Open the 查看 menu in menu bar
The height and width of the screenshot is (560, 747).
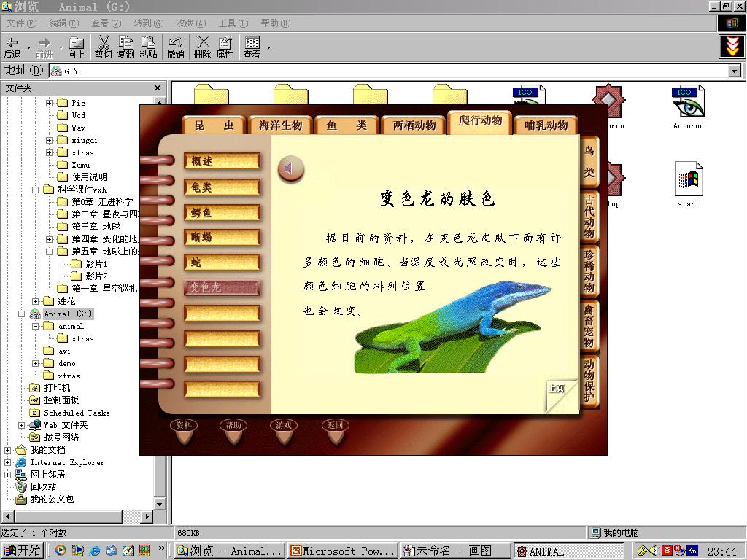tap(106, 23)
